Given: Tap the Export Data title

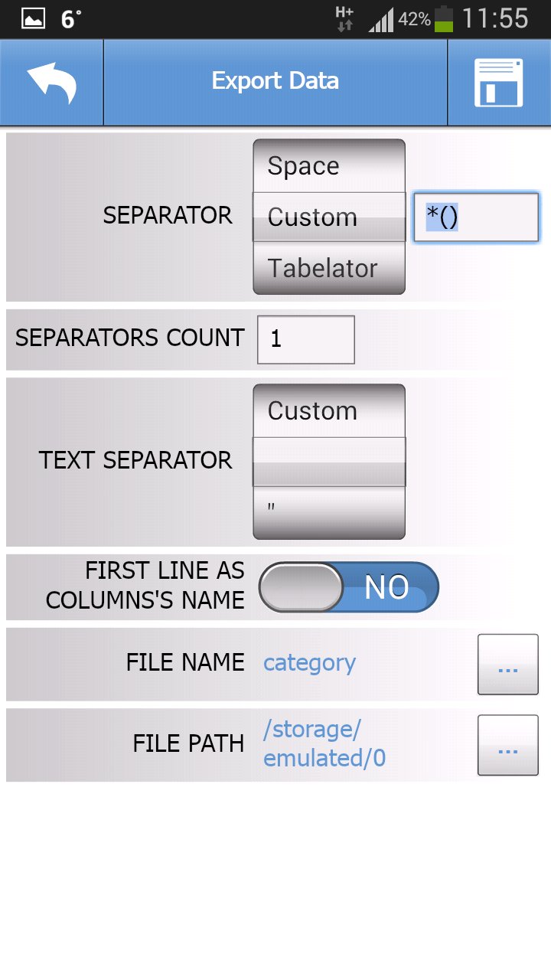Looking at the screenshot, I should click(275, 81).
